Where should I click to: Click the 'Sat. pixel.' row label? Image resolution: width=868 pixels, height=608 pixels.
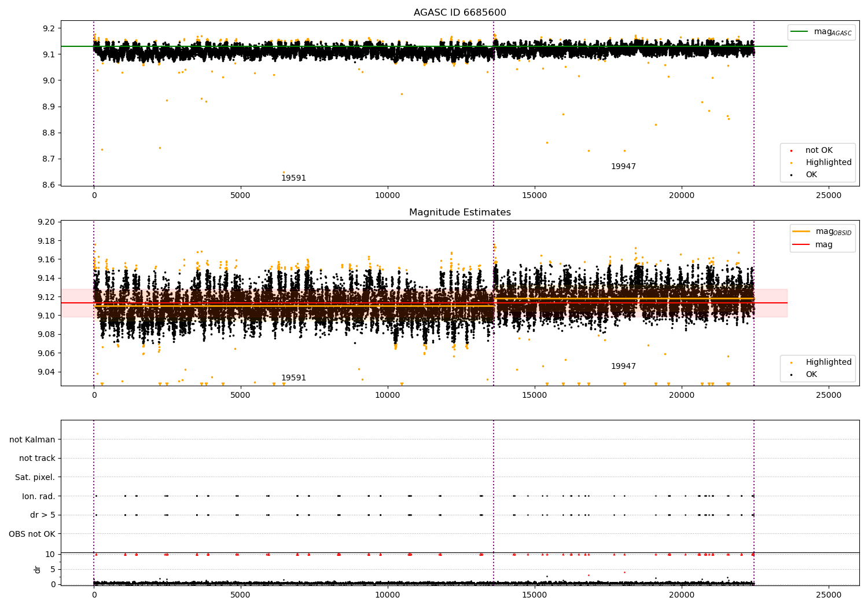pyautogui.click(x=35, y=478)
